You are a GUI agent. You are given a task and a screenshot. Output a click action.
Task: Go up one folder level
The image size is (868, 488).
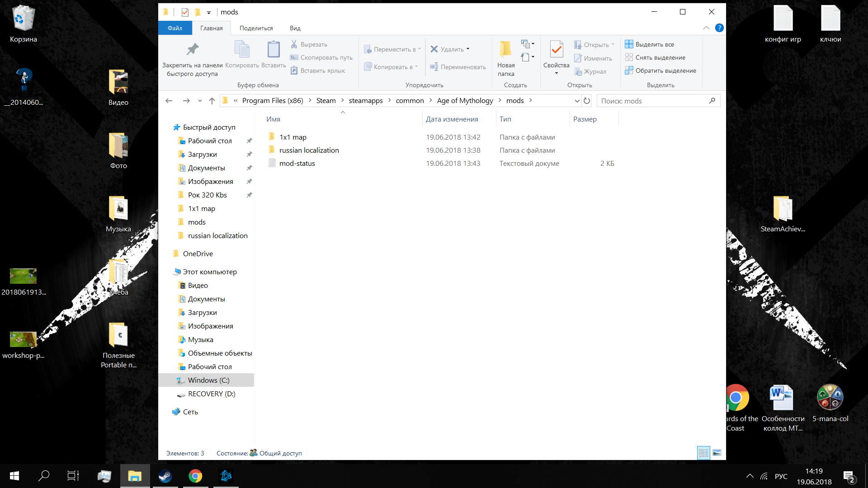pyautogui.click(x=212, y=101)
